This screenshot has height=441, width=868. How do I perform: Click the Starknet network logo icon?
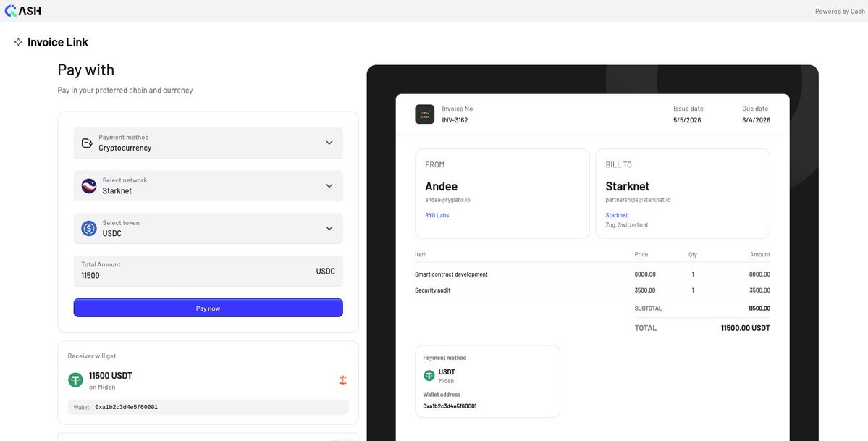pyautogui.click(x=89, y=186)
